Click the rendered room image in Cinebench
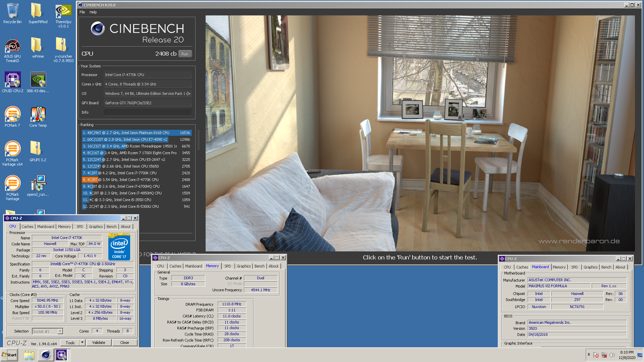 point(420,133)
